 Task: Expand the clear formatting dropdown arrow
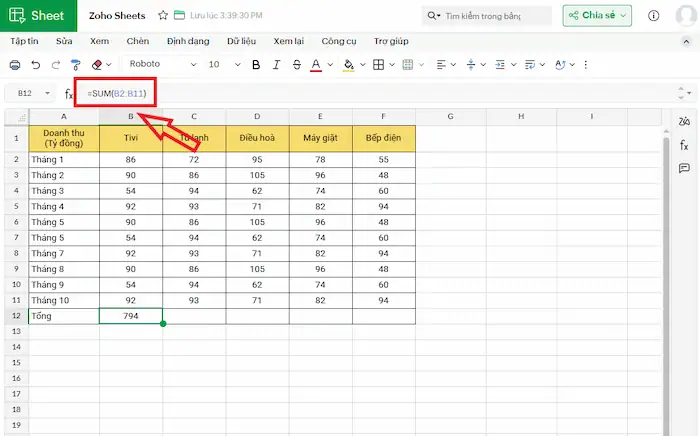coord(108,65)
